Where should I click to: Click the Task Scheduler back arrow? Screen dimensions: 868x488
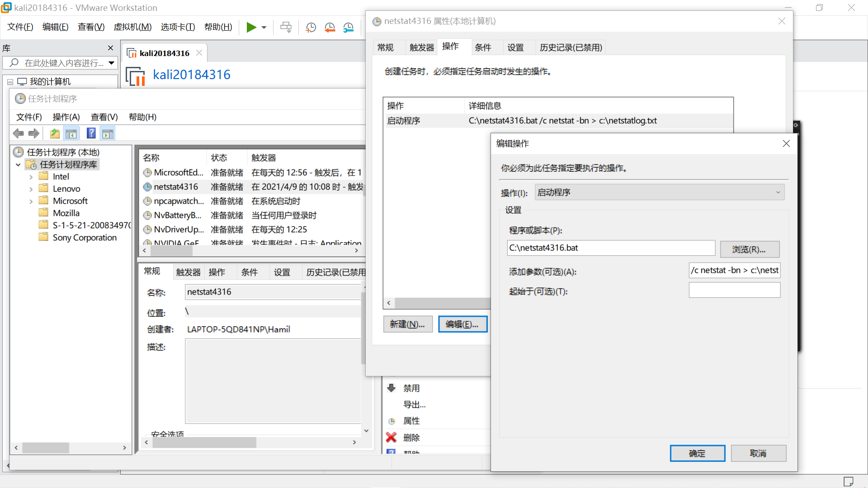[19, 133]
